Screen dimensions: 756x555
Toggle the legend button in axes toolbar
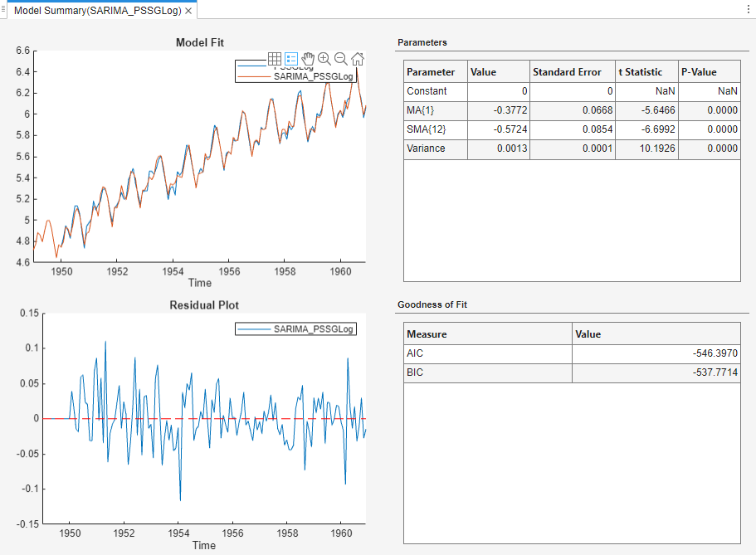tap(291, 59)
